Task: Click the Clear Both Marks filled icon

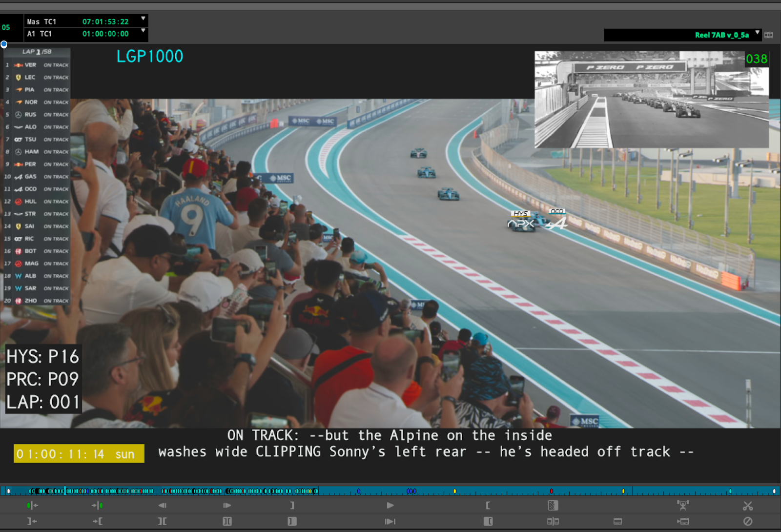Action: tap(227, 521)
